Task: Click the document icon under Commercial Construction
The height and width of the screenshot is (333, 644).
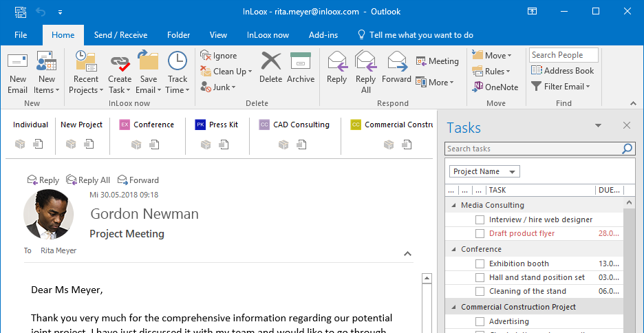Action: pyautogui.click(x=407, y=144)
